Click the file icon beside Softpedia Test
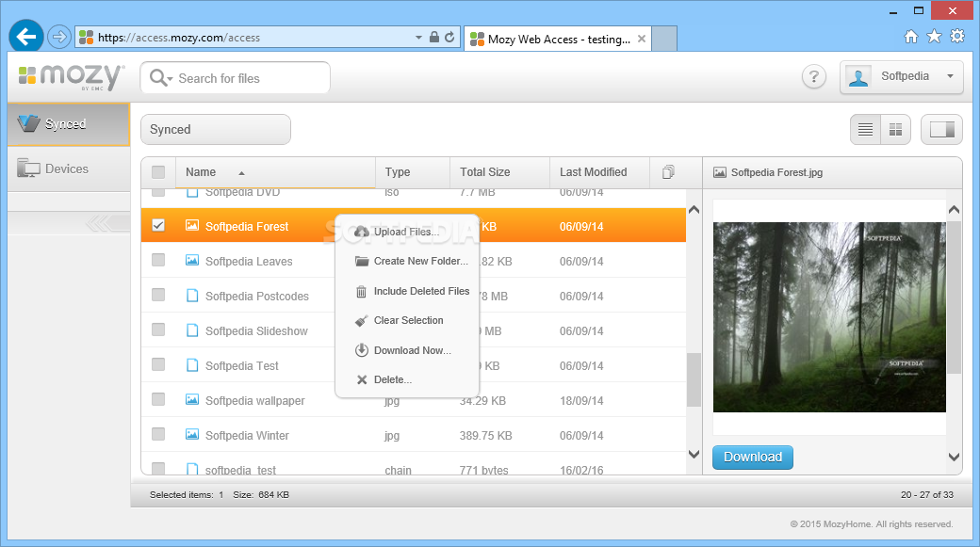 (x=192, y=365)
